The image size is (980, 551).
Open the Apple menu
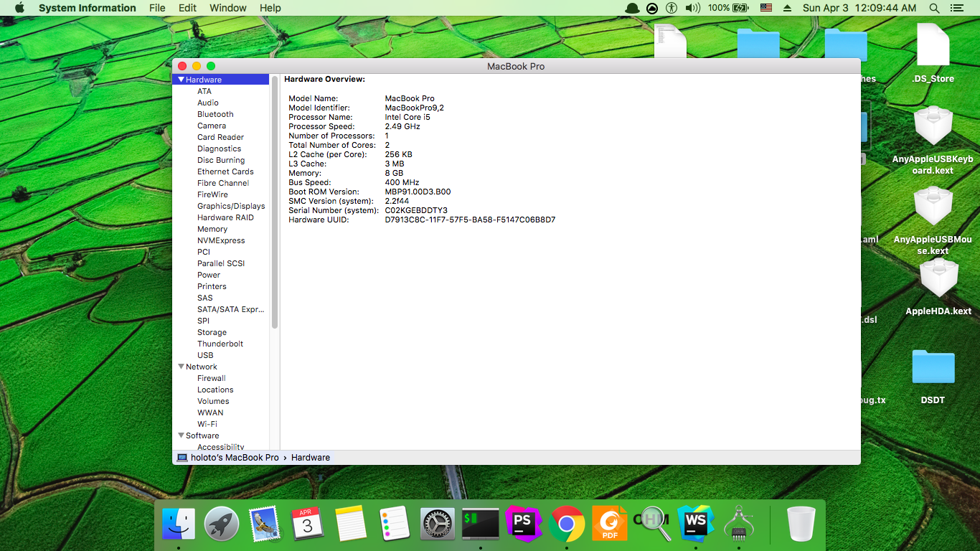tap(19, 8)
